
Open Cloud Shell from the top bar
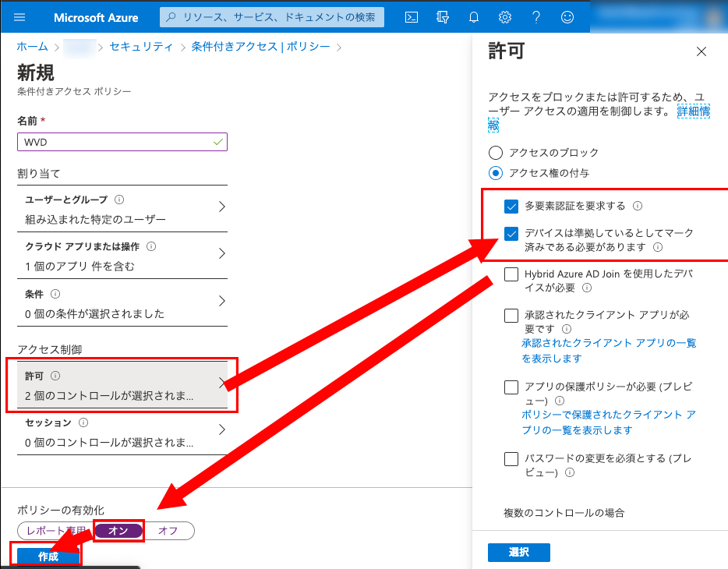click(412, 18)
